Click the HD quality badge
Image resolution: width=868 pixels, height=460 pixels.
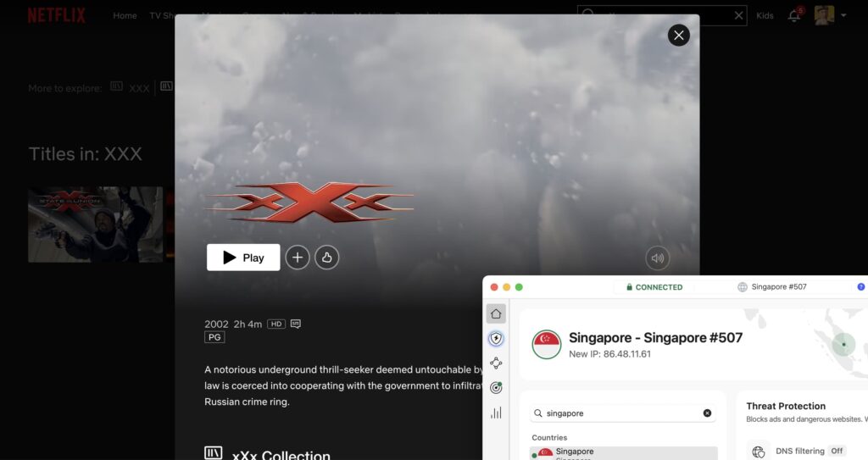click(x=276, y=324)
